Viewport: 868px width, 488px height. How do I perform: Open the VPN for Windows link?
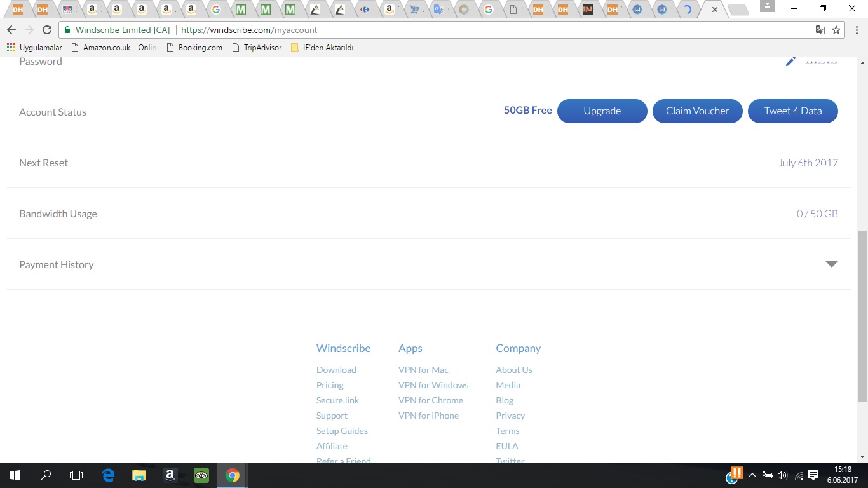(433, 385)
